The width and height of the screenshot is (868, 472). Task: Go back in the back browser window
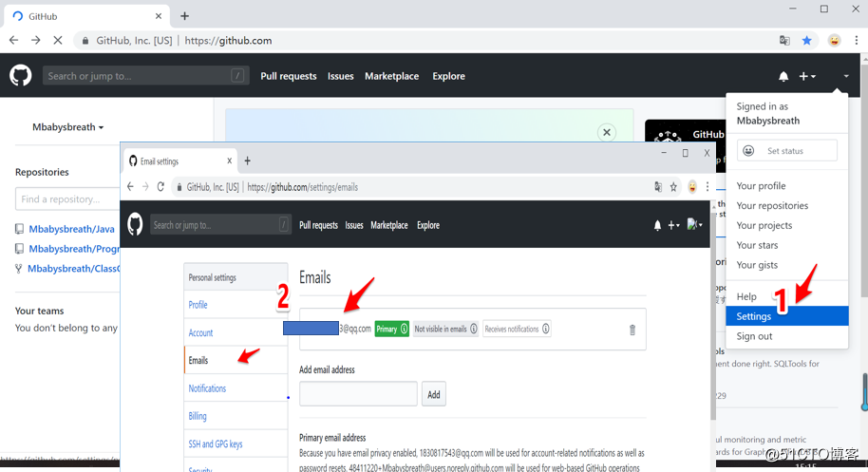tap(14, 41)
